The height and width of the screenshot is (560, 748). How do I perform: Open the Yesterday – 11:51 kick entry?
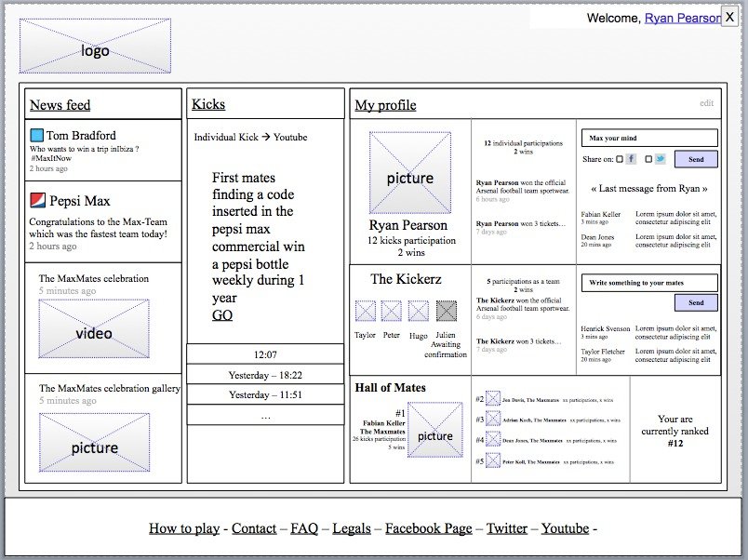[265, 394]
